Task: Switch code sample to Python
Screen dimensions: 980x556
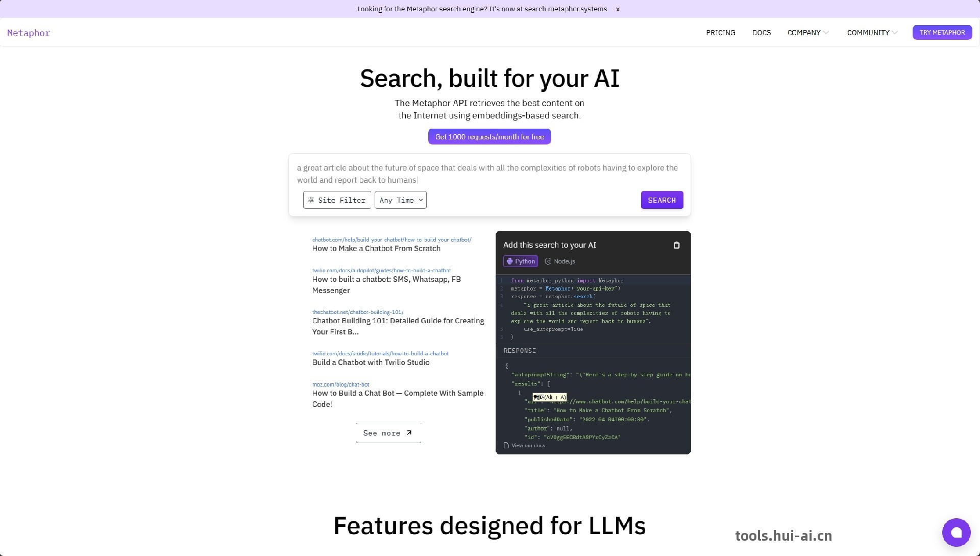Action: tap(521, 261)
